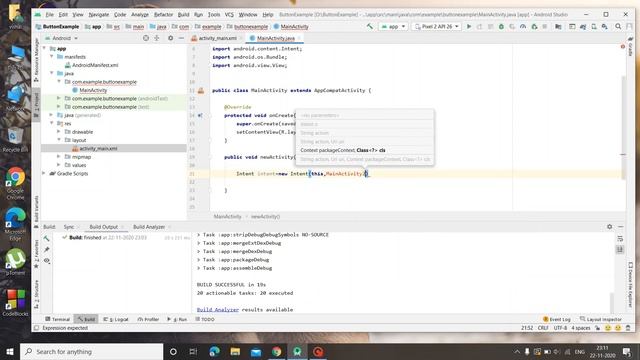Viewport: 640px width, 360px height.
Task: Open the Logcat tool window
Action: coord(116,319)
